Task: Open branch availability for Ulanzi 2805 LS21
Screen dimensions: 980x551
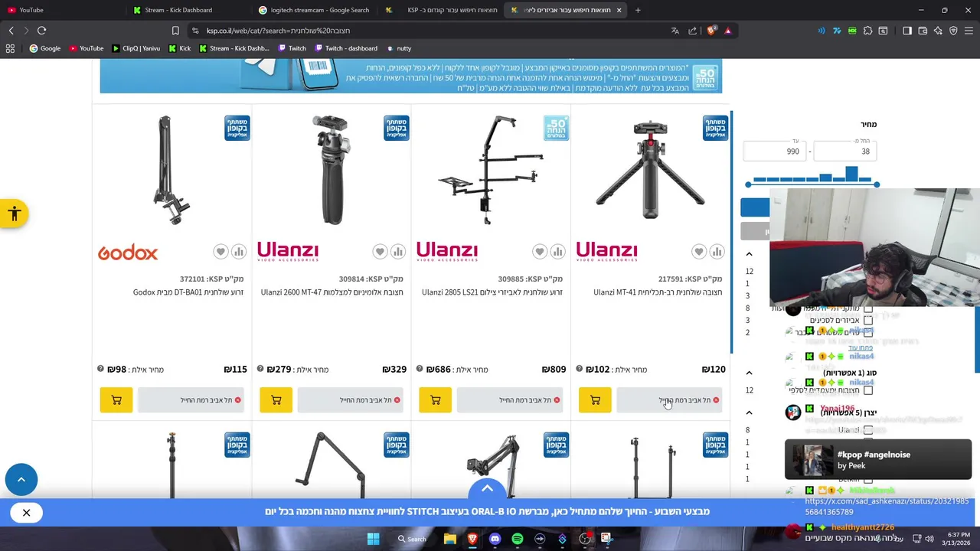Action: tap(510, 399)
